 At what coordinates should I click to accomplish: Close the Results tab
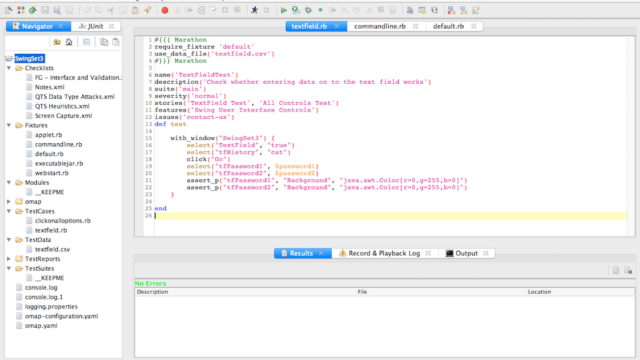(321, 253)
